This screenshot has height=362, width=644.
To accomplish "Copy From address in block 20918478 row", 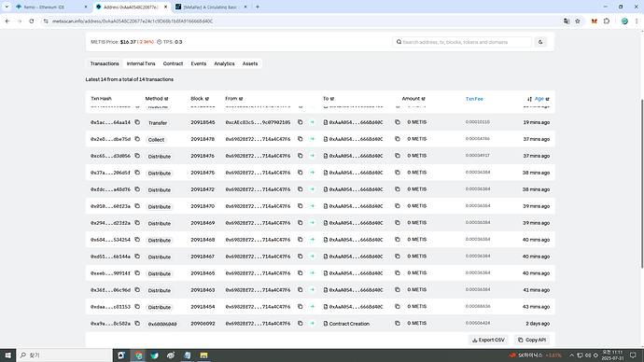I will (x=301, y=139).
